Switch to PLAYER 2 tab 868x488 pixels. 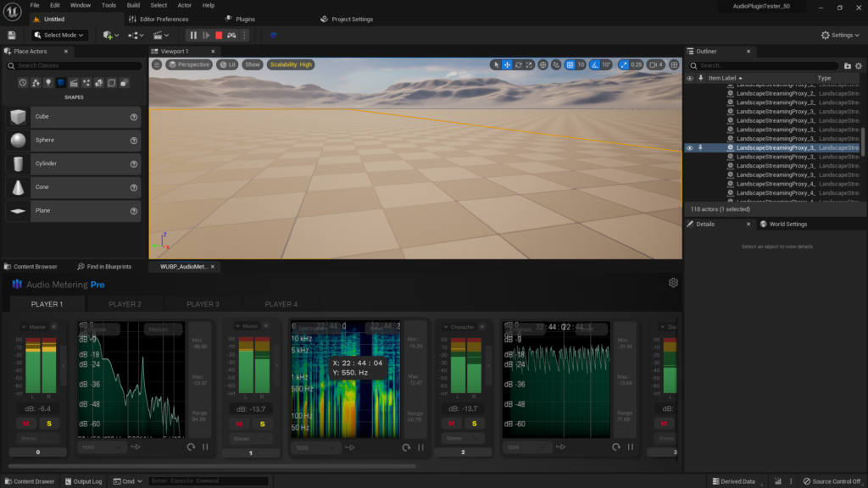pos(125,304)
